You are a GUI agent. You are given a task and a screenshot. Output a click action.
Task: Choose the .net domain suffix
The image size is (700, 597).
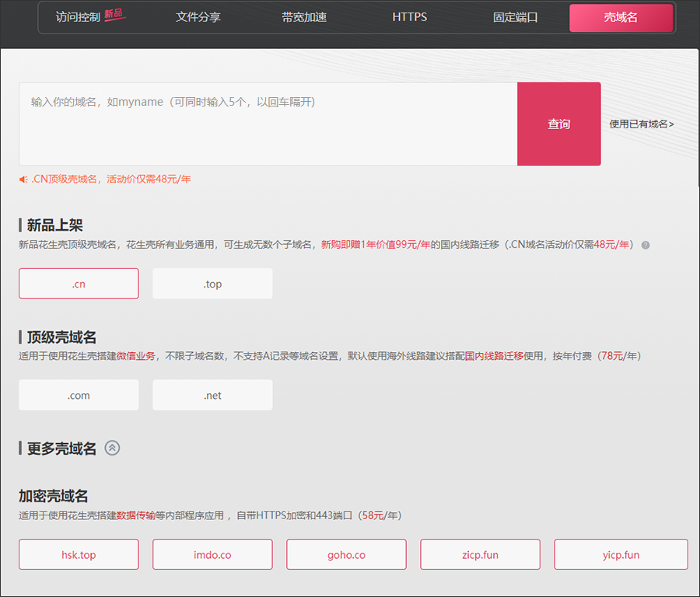click(212, 395)
